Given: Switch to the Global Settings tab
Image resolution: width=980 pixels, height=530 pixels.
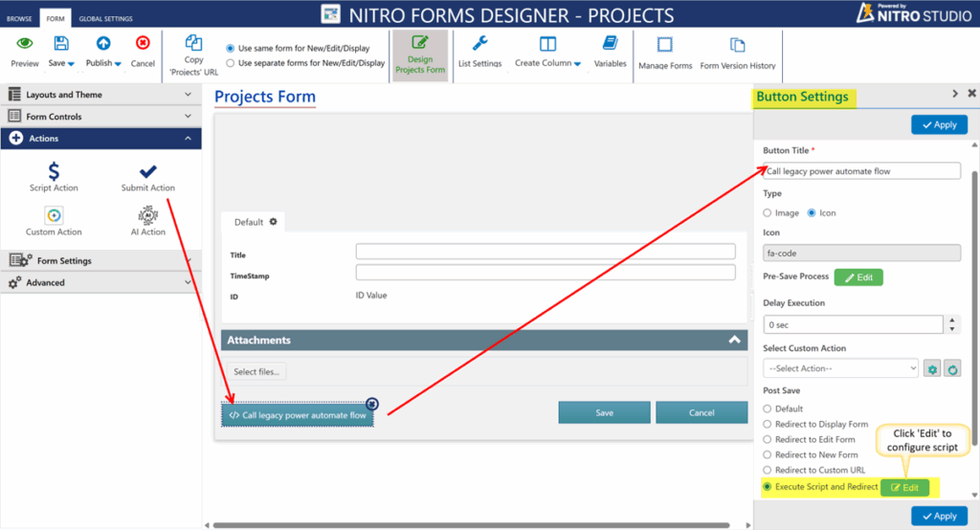Looking at the screenshot, I should (105, 18).
